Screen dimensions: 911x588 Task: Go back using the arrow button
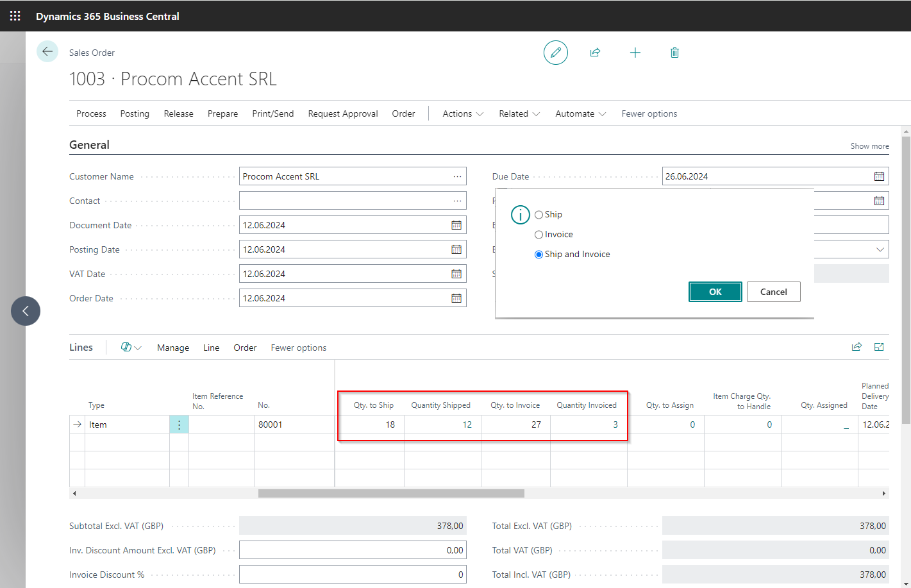point(47,51)
